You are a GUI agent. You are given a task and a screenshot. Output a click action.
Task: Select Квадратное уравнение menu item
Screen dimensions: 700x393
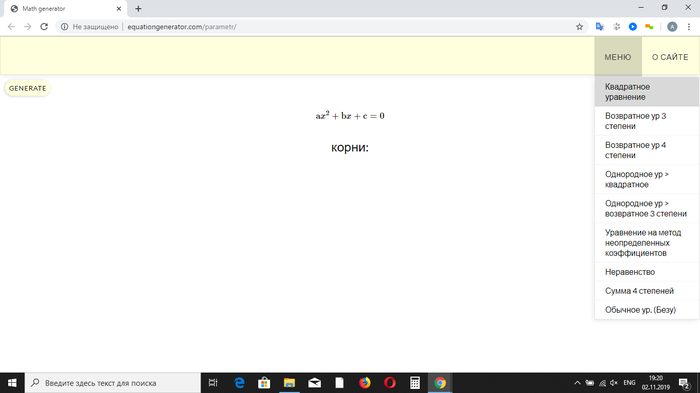646,92
